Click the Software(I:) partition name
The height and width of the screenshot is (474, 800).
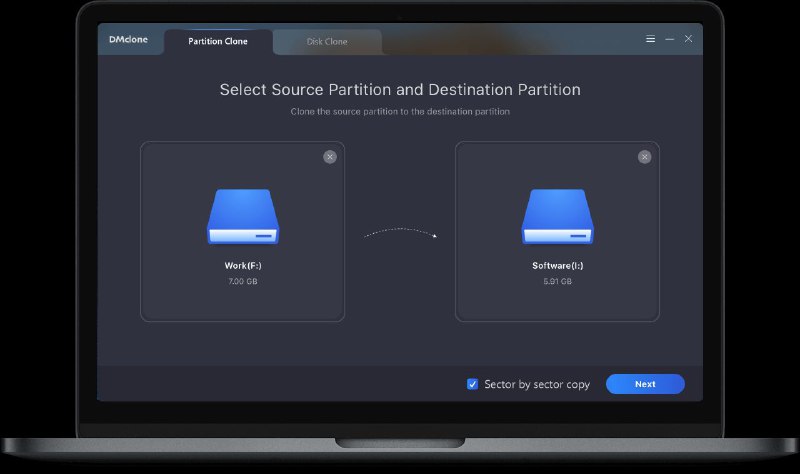pyautogui.click(x=557, y=266)
